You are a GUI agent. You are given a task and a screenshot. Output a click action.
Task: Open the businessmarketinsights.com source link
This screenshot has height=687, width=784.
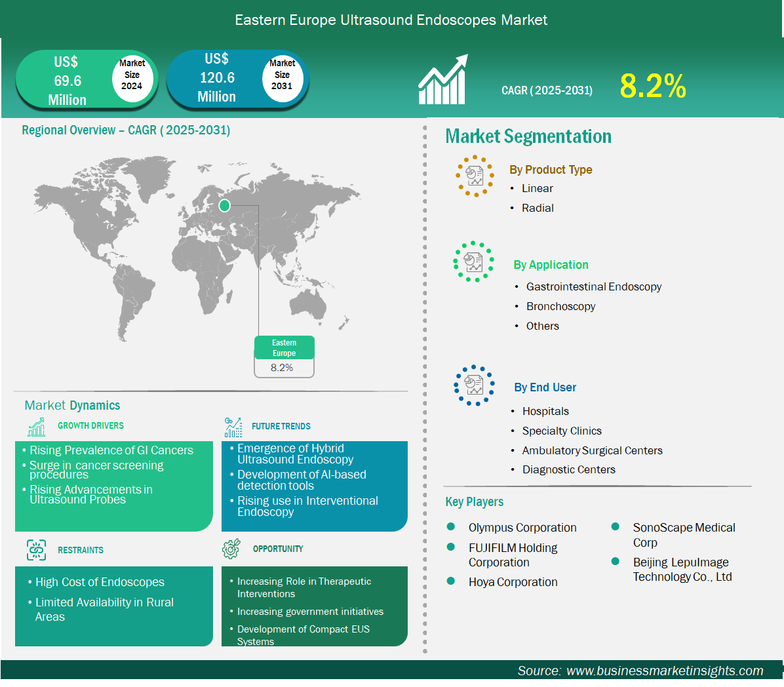coord(664,671)
